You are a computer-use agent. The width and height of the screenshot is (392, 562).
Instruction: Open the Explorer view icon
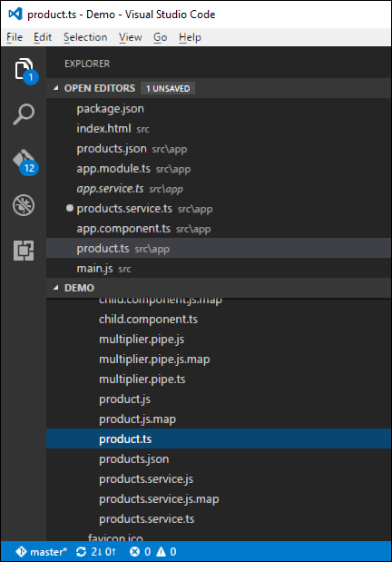tap(24, 70)
